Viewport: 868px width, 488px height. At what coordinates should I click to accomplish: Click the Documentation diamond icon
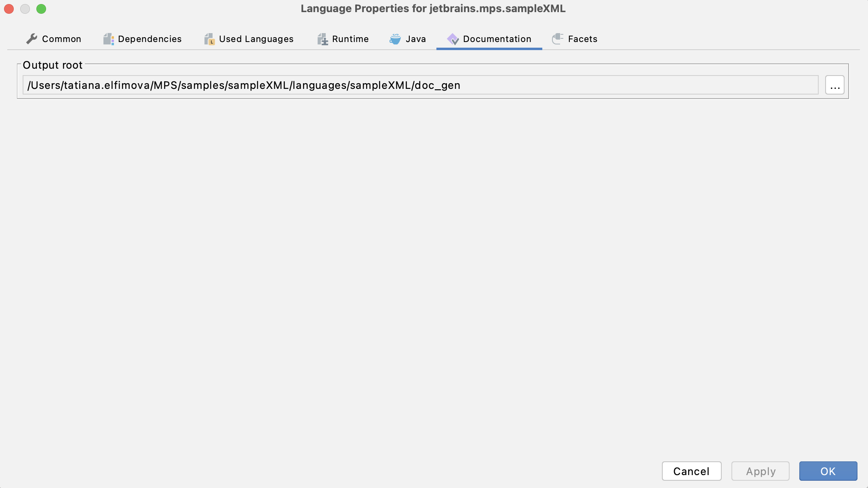point(453,39)
